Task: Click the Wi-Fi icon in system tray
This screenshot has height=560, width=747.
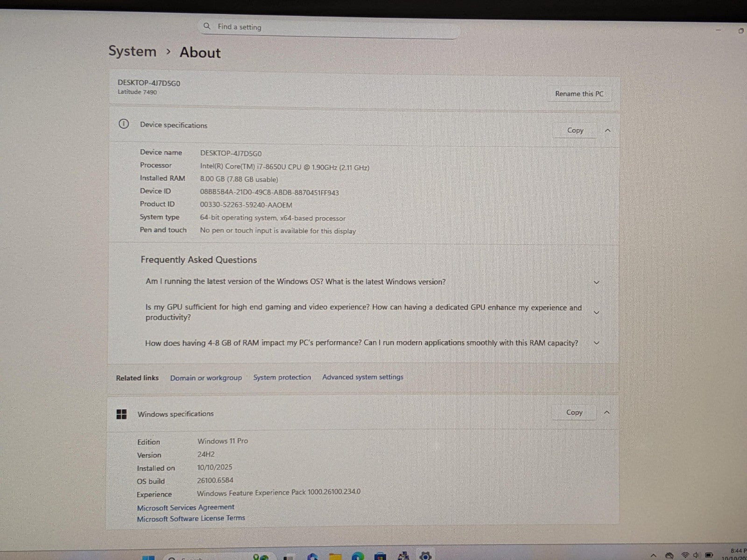Action: point(685,555)
